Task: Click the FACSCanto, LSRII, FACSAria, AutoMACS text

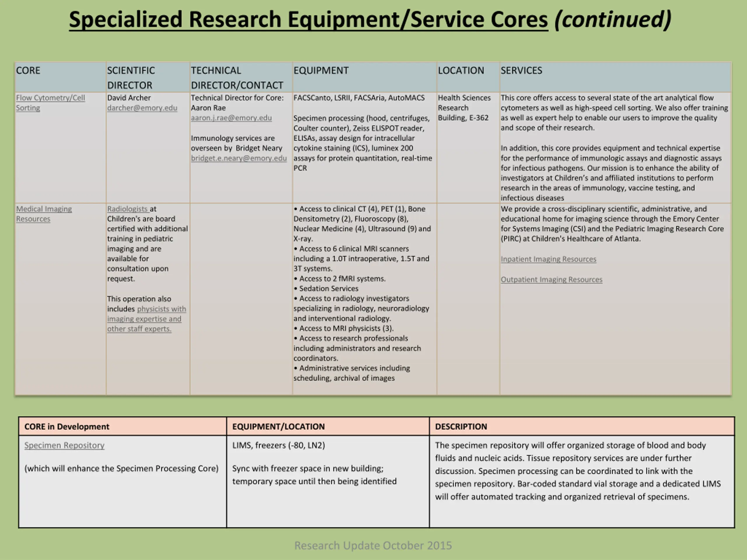Action: [x=359, y=98]
